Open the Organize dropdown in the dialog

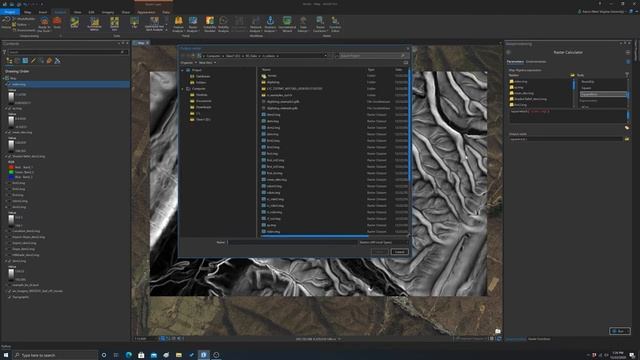pyautogui.click(x=189, y=62)
